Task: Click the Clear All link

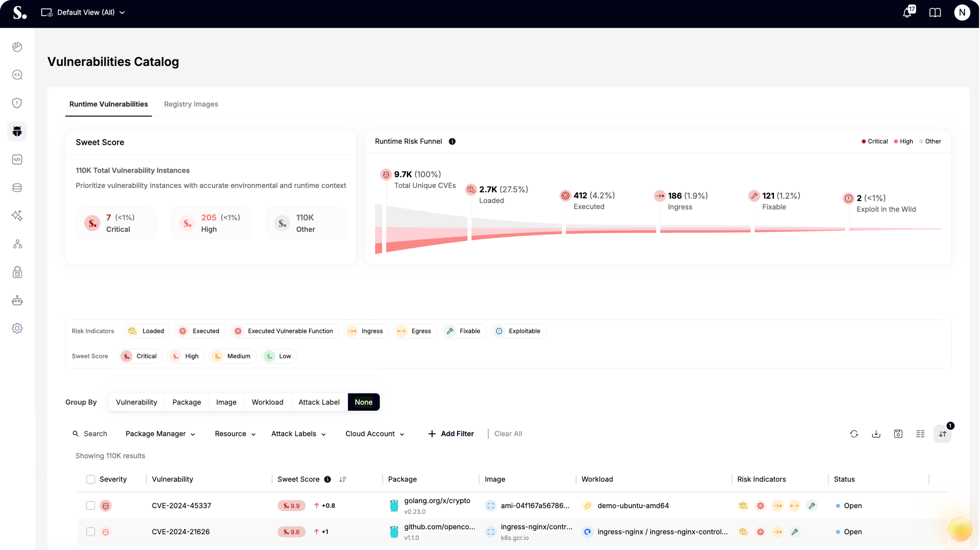Action: point(508,434)
